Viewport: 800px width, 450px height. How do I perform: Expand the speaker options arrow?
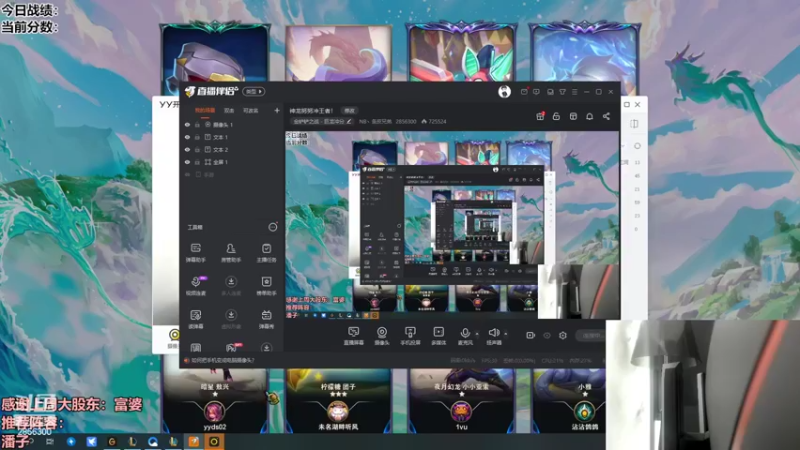tap(506, 334)
